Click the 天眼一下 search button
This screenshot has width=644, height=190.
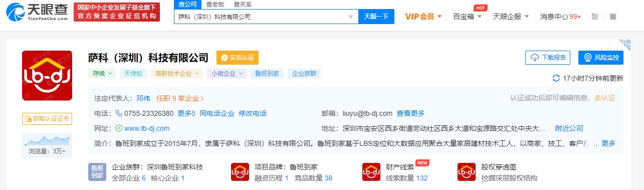click(x=376, y=17)
